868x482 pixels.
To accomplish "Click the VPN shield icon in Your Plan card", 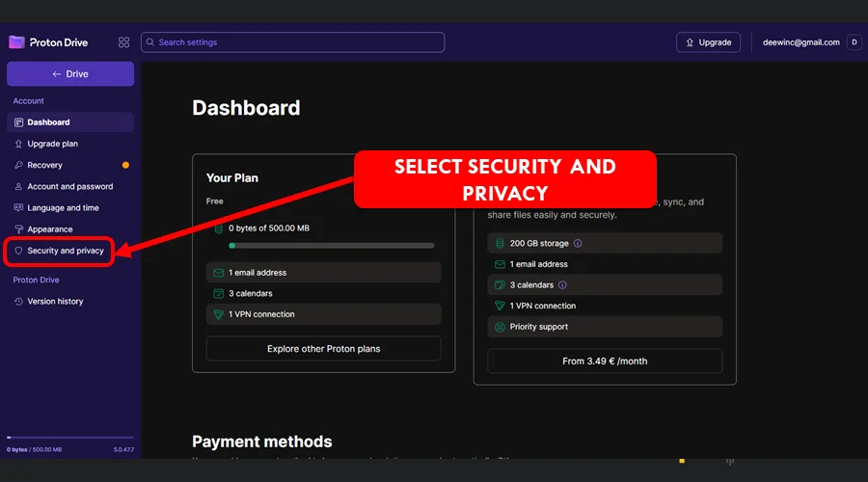I will [219, 314].
